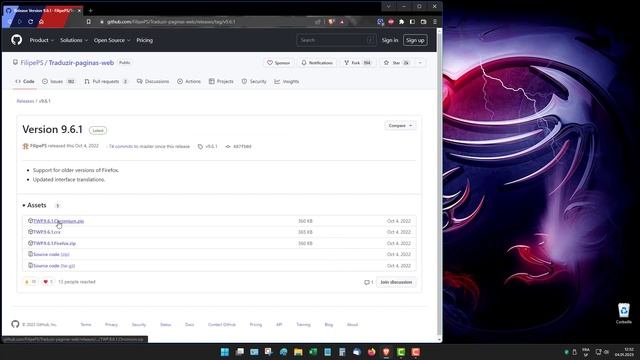
Task: Open the Projects tab
Action: click(x=221, y=81)
